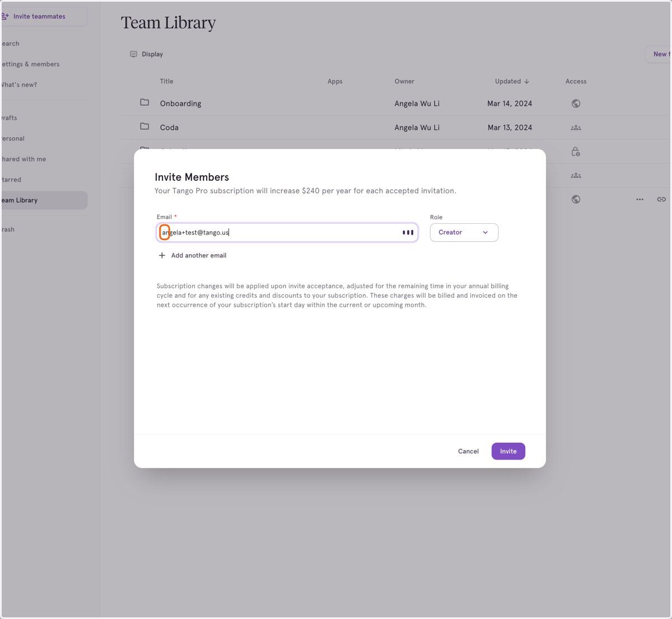Click the Invite teammates person-plus icon
Image resolution: width=672 pixels, height=619 pixels.
point(5,16)
